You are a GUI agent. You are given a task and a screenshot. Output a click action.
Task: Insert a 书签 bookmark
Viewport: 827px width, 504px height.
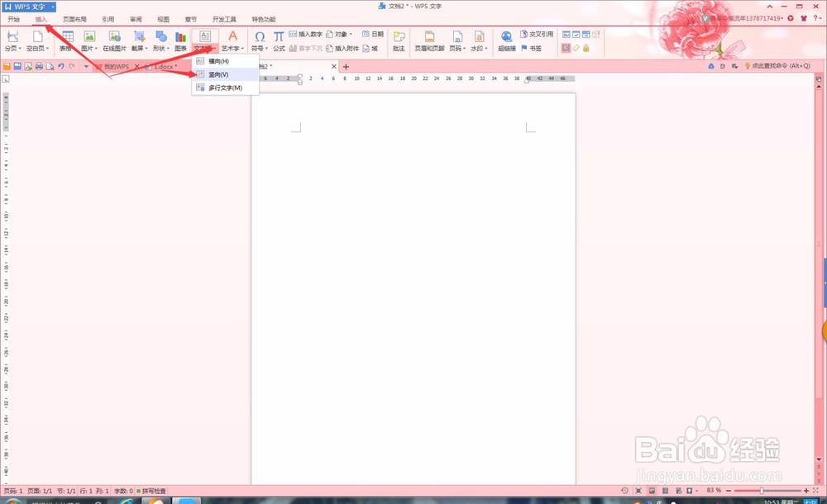[531, 48]
